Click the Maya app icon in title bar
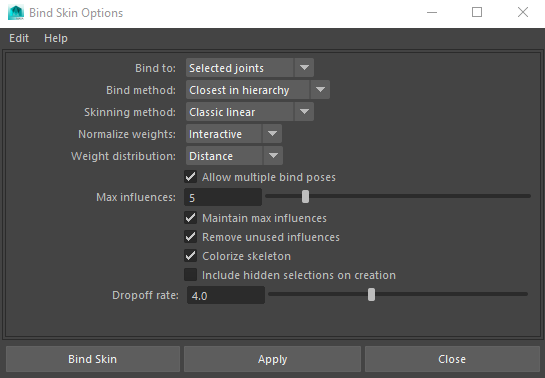 click(16, 13)
